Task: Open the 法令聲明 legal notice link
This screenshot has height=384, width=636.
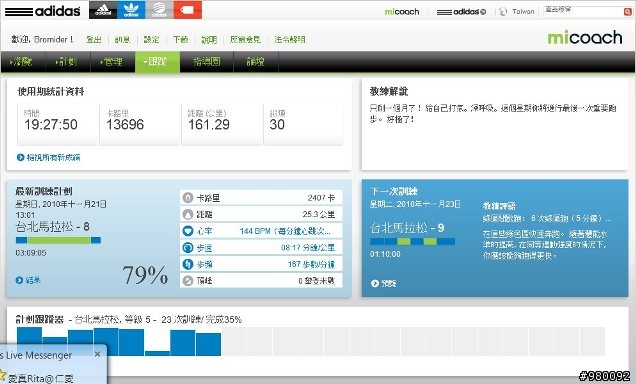Action: 290,39
